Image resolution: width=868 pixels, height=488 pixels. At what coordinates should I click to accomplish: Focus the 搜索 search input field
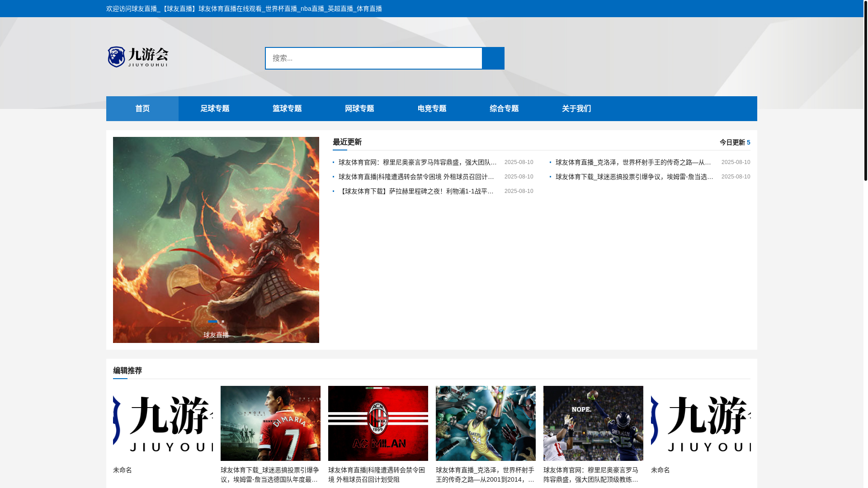coord(373,58)
